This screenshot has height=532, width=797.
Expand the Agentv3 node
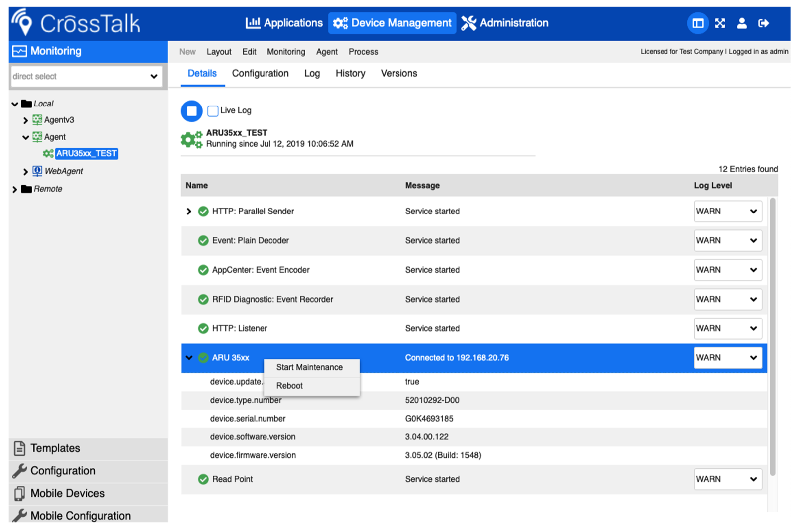(x=25, y=120)
